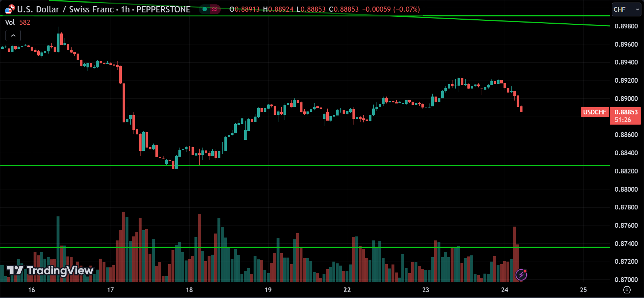This screenshot has width=644, height=298.
Task: Click the green market open status dot
Action: point(205,9)
